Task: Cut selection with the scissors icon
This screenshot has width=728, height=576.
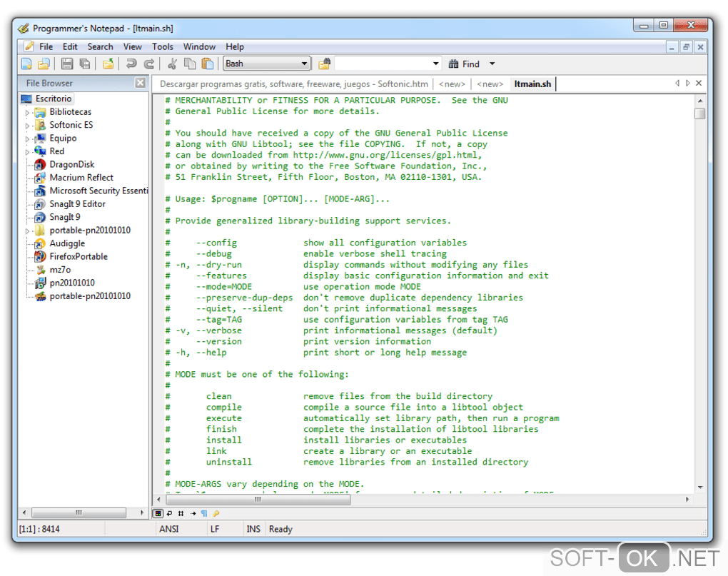Action: pos(172,64)
